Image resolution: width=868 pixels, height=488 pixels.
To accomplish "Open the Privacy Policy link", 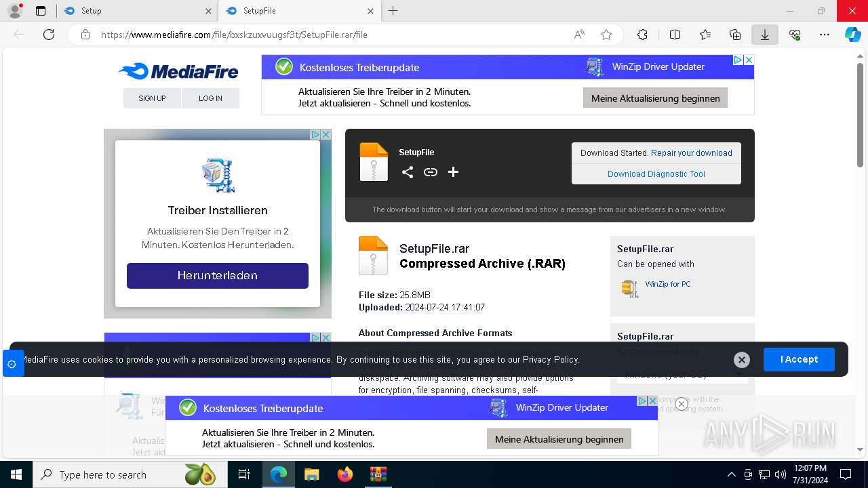I will 551,359.
